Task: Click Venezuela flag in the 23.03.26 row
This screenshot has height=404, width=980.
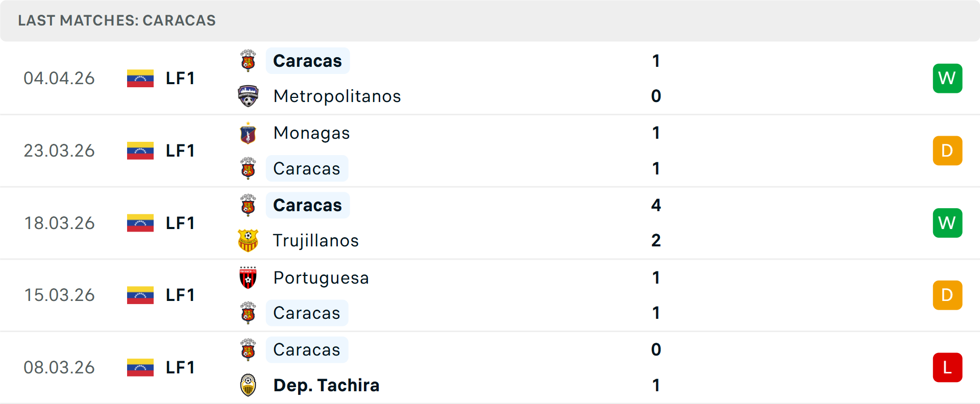Action: point(140,150)
